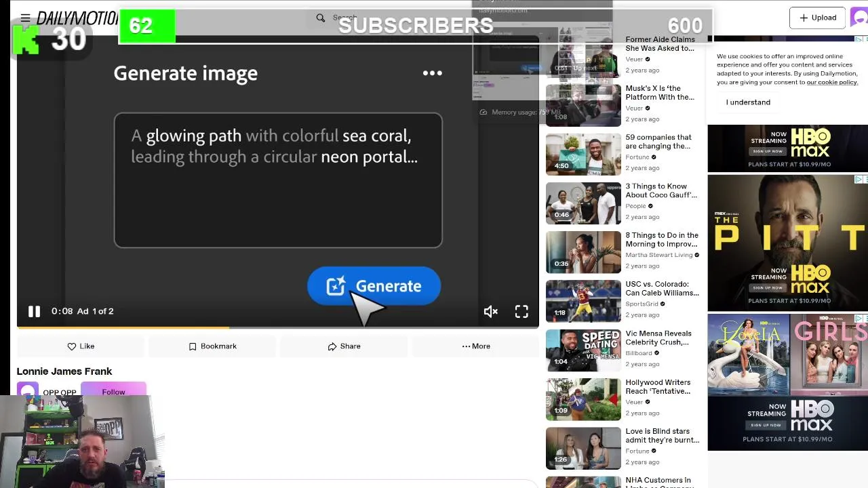Open the More options menu
This screenshot has width=868, height=488.
(x=475, y=346)
